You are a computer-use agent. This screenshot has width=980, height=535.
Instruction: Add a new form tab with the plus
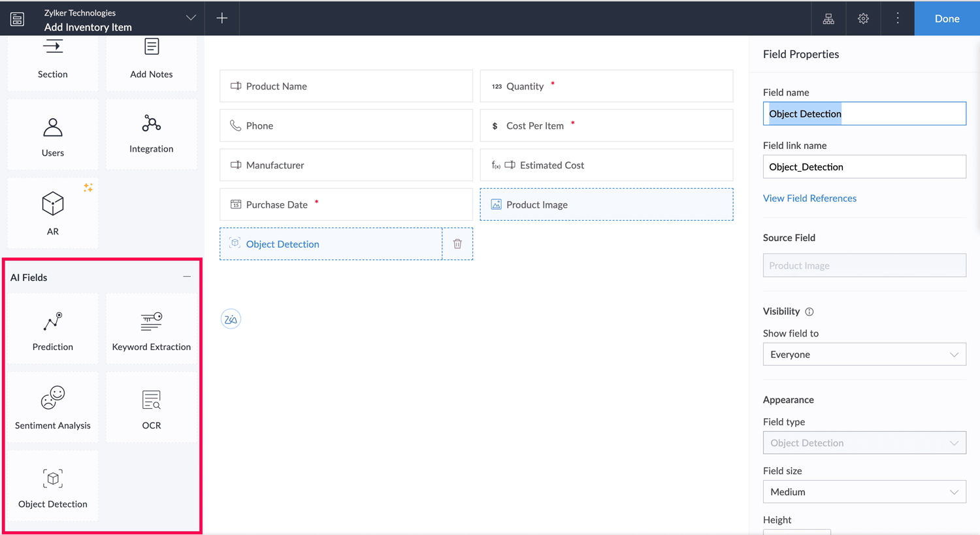pos(222,18)
